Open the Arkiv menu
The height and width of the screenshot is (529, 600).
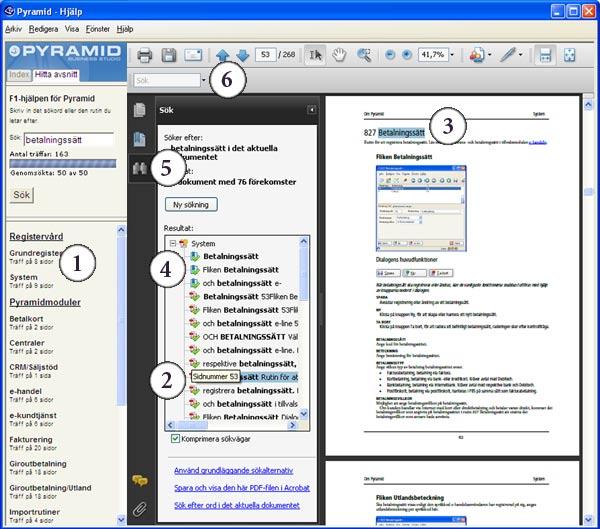pyautogui.click(x=13, y=29)
